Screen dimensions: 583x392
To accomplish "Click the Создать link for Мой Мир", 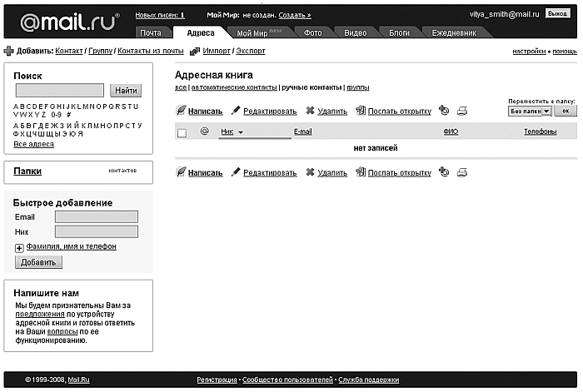I will (295, 15).
